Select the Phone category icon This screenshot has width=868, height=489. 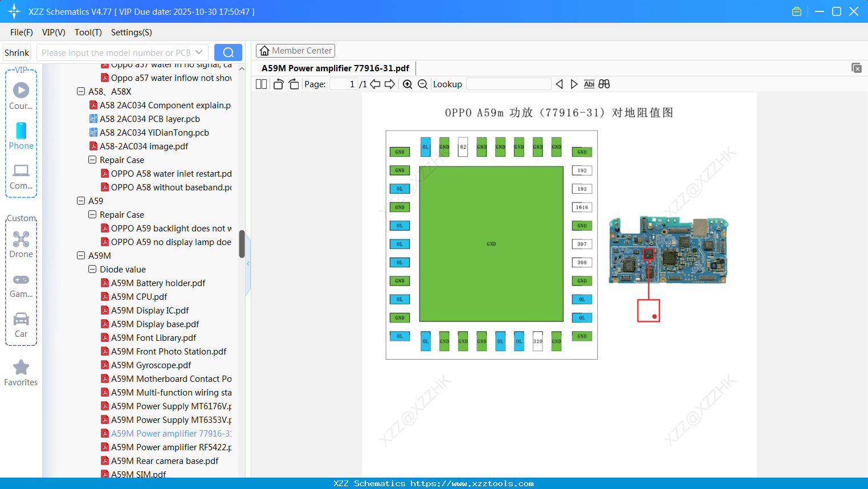[21, 136]
